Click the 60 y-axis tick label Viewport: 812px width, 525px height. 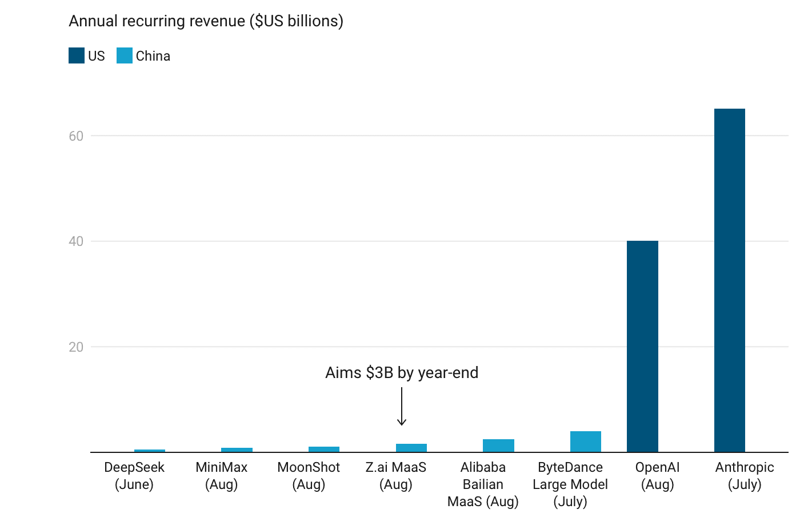tap(76, 136)
